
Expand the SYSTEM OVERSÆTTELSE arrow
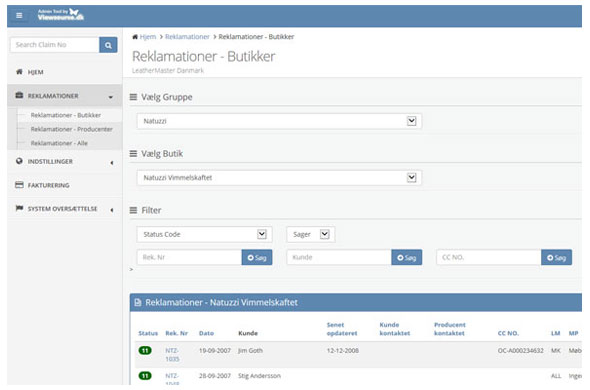click(x=112, y=210)
